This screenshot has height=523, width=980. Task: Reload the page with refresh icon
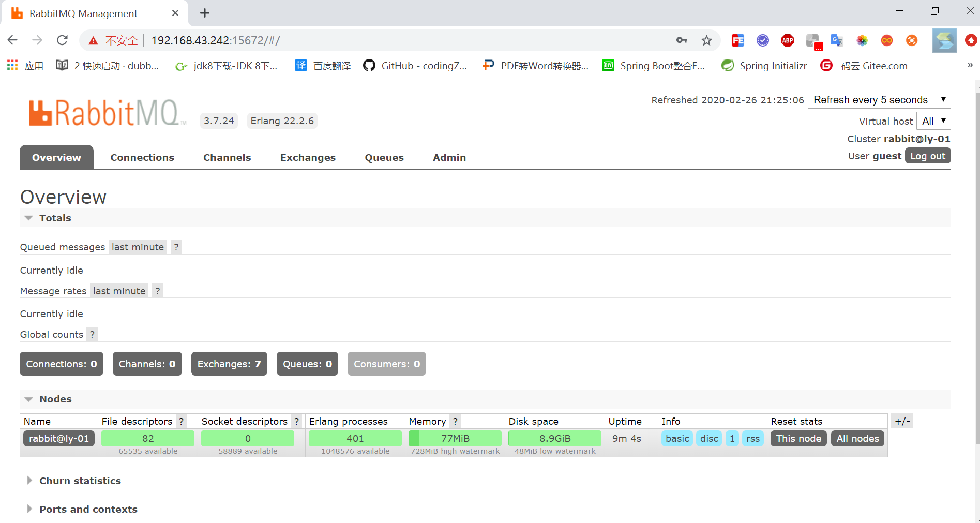(x=63, y=40)
